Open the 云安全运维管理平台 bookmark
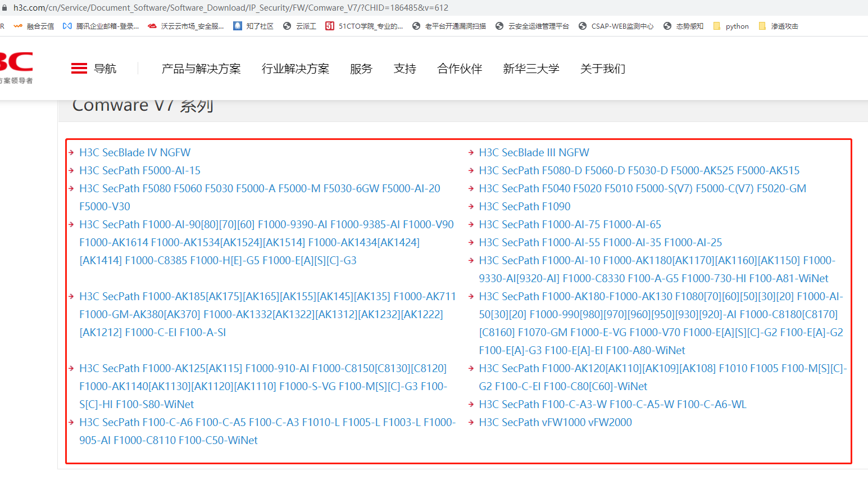 [x=532, y=26]
